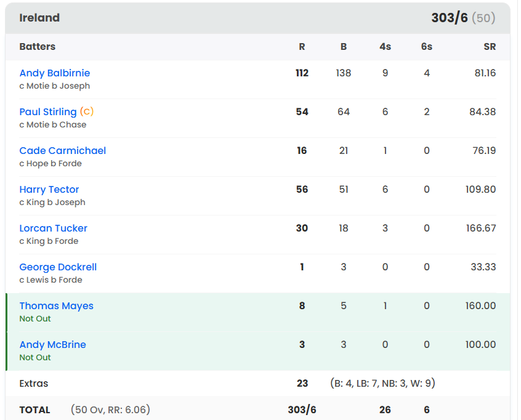Select Cade Carmichael player name
Viewport: 521px width, 420px height.
click(62, 150)
